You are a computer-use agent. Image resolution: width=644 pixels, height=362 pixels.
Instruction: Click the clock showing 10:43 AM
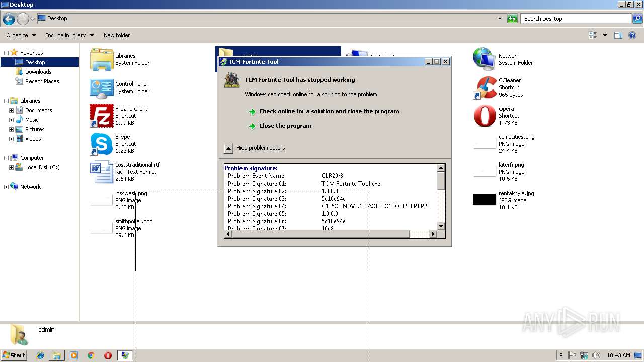[618, 355]
